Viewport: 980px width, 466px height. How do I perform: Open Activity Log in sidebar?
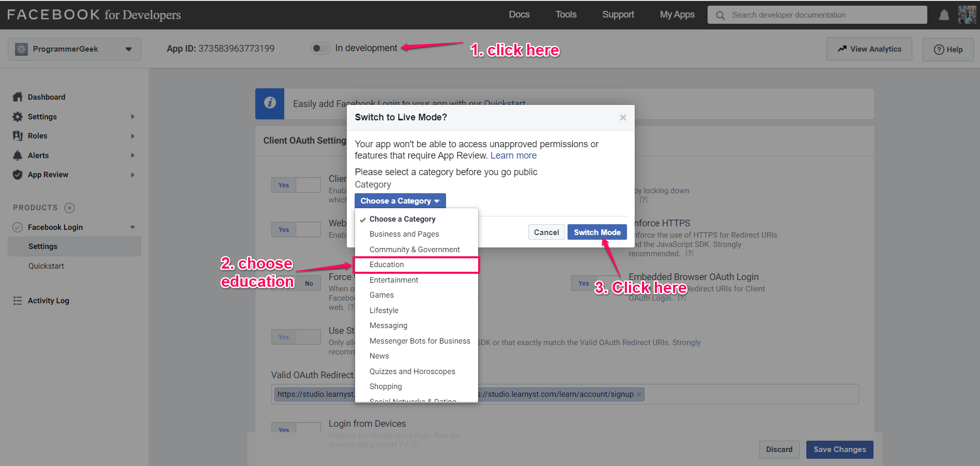click(x=48, y=301)
